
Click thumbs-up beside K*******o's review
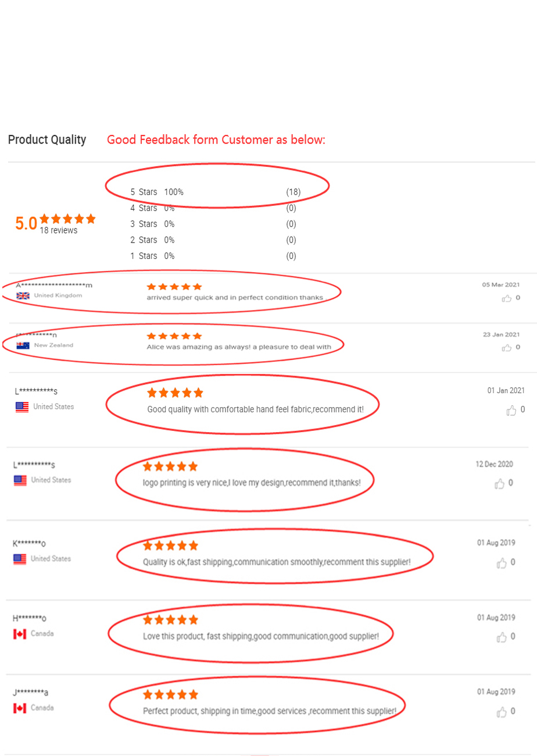(502, 563)
